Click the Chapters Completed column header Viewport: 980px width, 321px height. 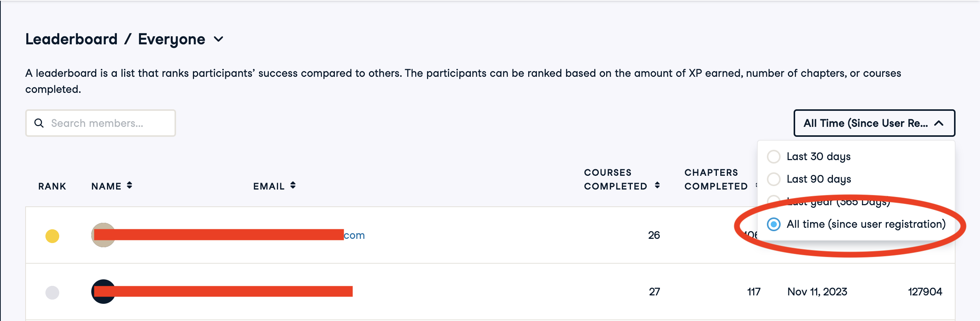pyautogui.click(x=715, y=179)
